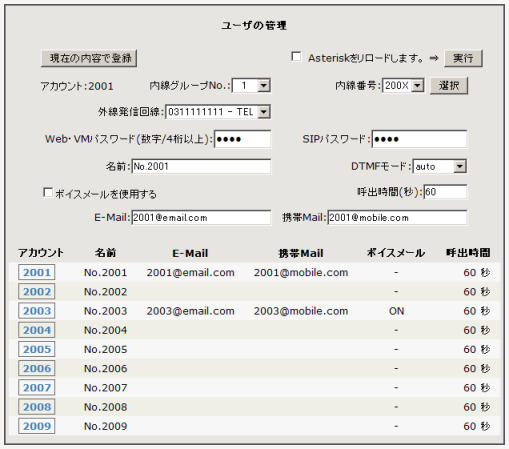Click the 実行 button

tap(463, 58)
